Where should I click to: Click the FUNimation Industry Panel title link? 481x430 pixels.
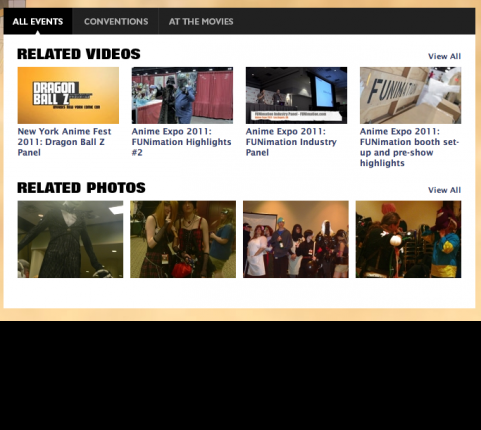(291, 142)
